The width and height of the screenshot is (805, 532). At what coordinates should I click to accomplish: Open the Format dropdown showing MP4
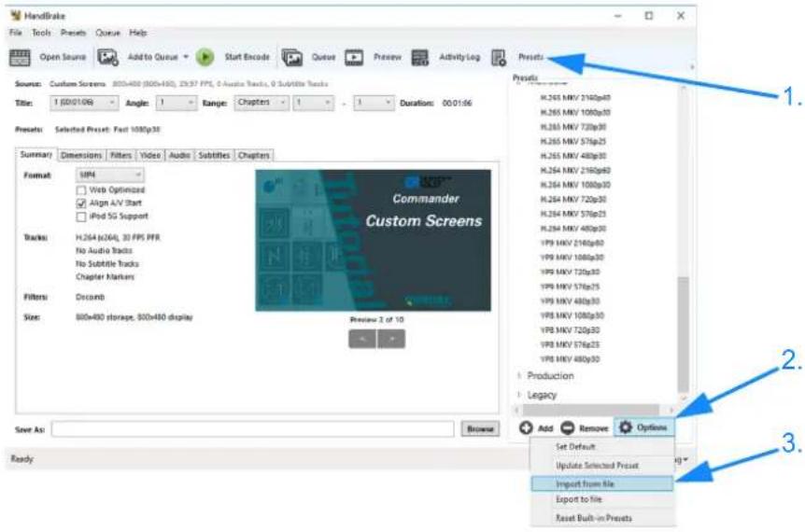coord(110,175)
